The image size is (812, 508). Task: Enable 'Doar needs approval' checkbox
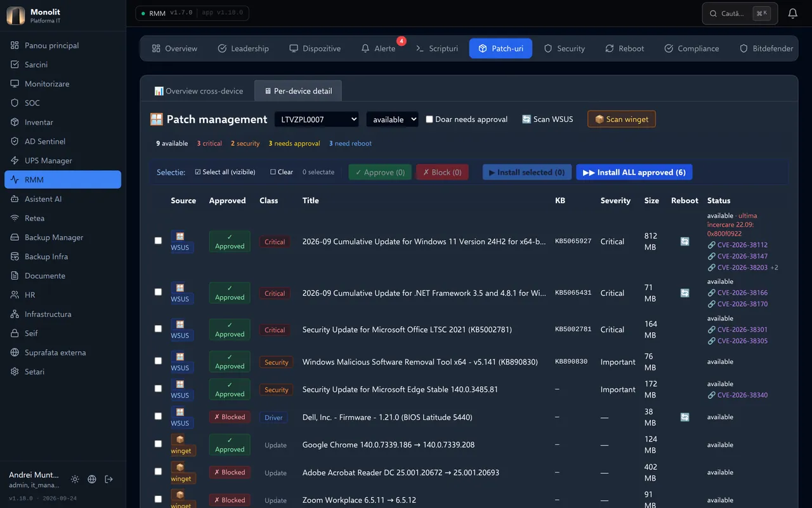pos(429,119)
